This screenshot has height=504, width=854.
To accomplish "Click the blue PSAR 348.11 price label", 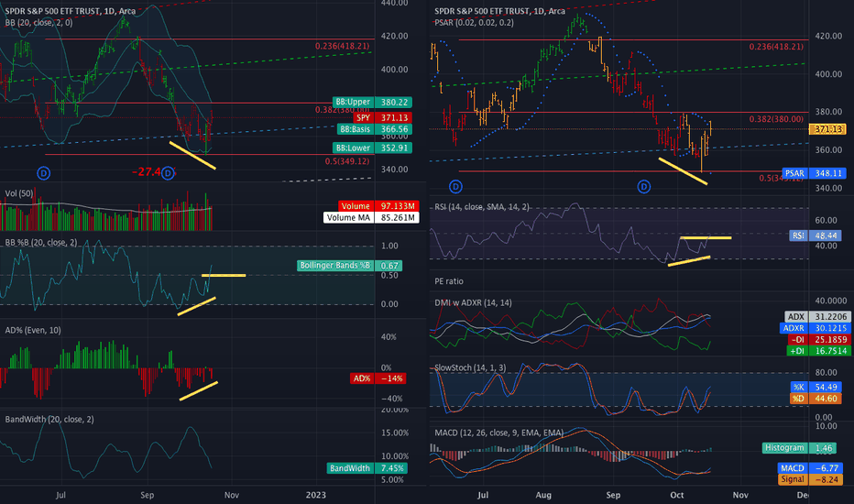I will point(815,173).
